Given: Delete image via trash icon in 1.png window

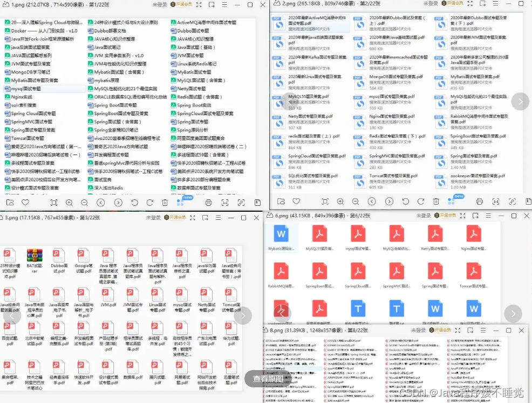Looking at the screenshot, I should (x=165, y=203).
